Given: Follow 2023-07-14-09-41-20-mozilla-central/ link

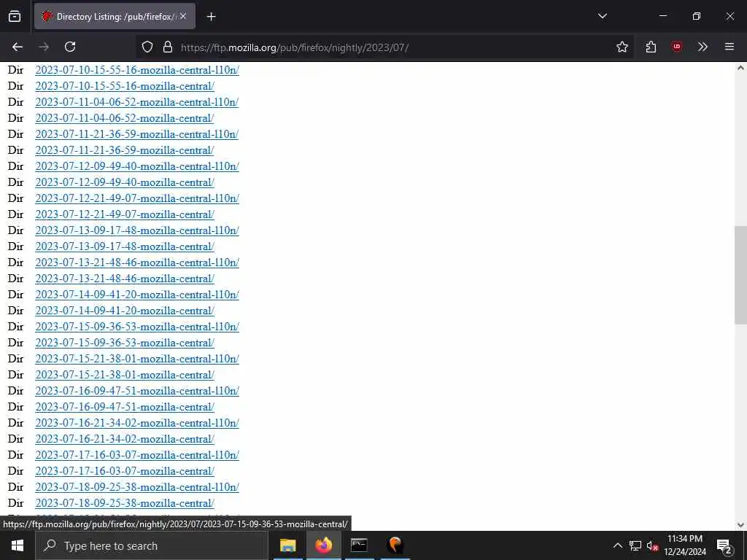Looking at the screenshot, I should click(125, 311).
